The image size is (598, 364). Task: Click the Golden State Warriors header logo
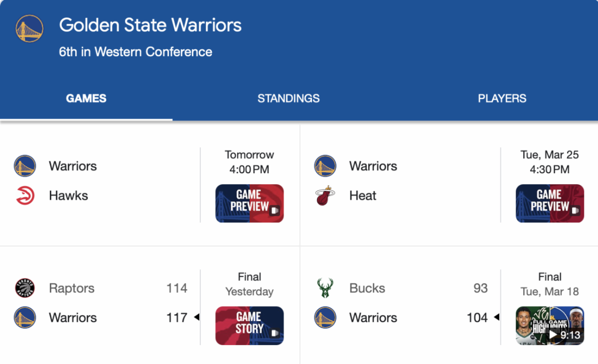point(29,28)
